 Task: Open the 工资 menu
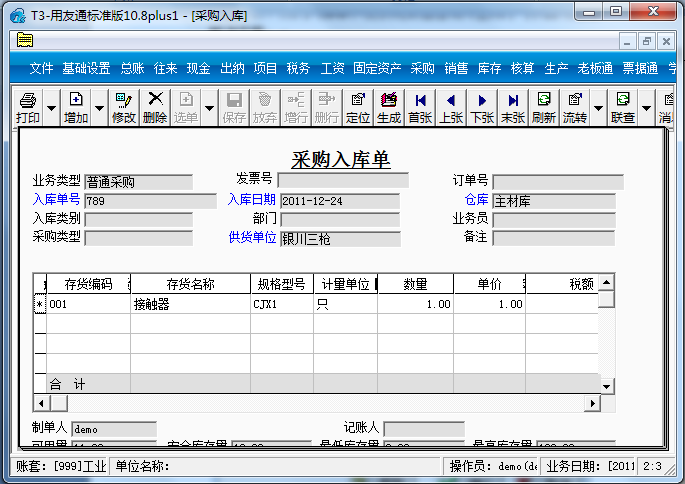[332, 68]
